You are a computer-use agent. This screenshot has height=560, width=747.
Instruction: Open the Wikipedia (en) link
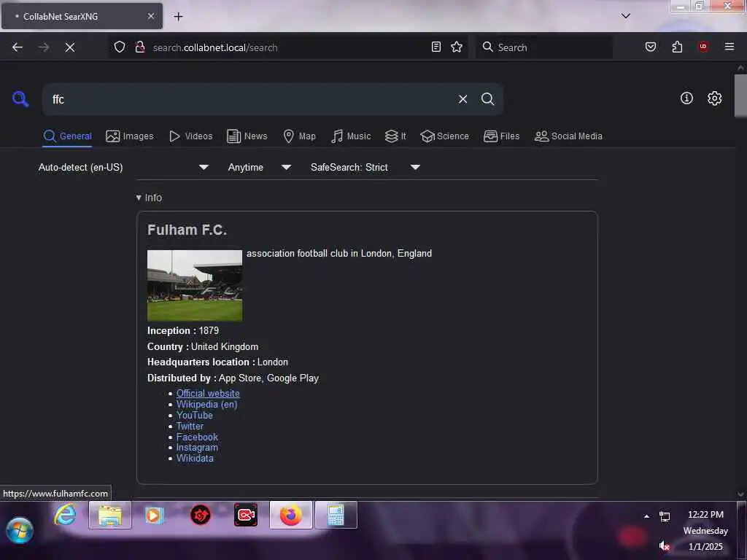[206, 404]
